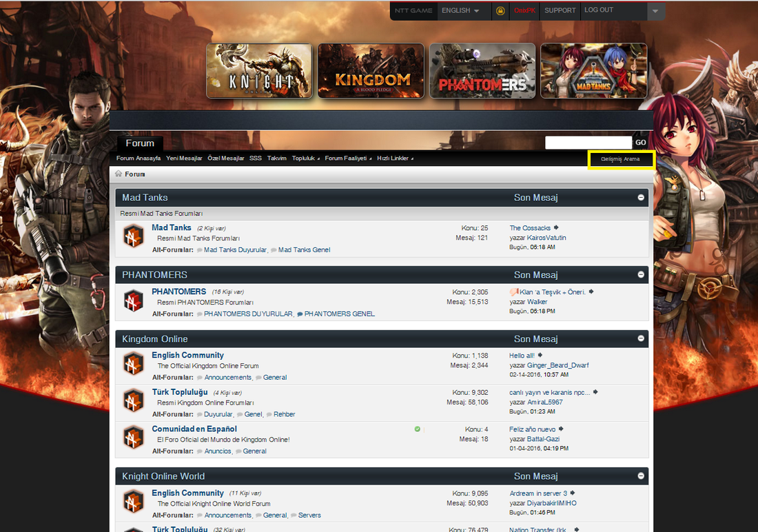Collapse the PHANTOMERS category

pos(641,275)
